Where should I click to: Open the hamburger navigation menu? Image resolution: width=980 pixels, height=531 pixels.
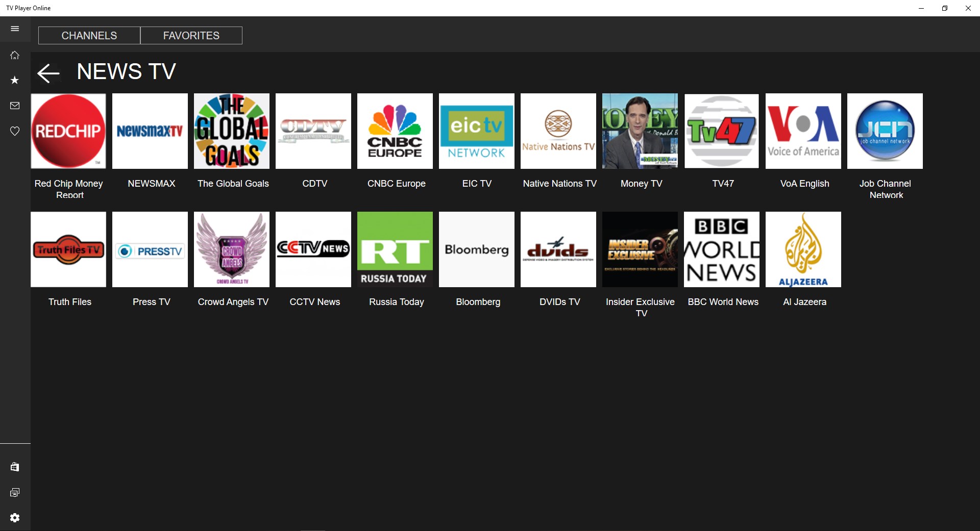point(15,29)
